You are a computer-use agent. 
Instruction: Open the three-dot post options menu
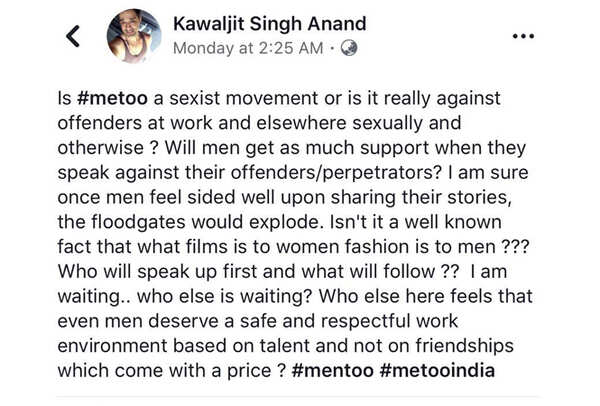click(523, 36)
